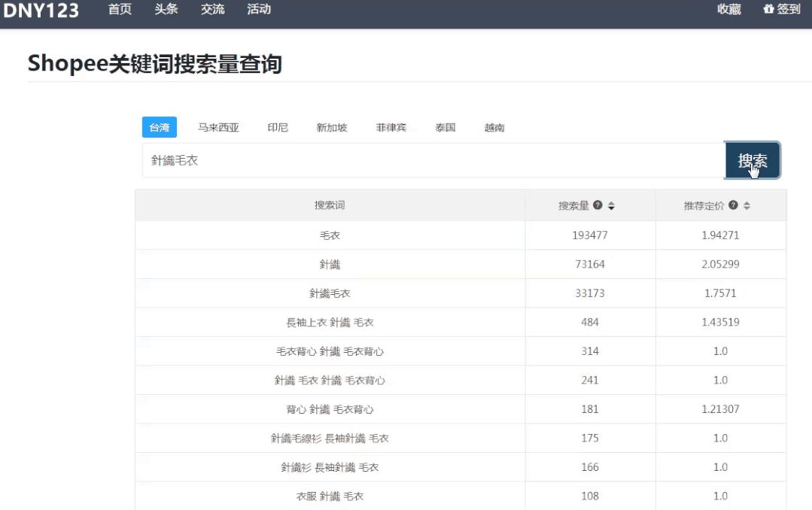
Task: Click the Shopee关键词搜索量查询 page heading
Action: (x=155, y=64)
